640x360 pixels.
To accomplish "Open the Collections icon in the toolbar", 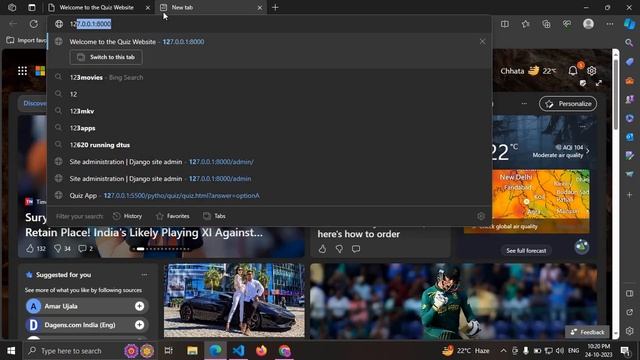I will [546, 24].
